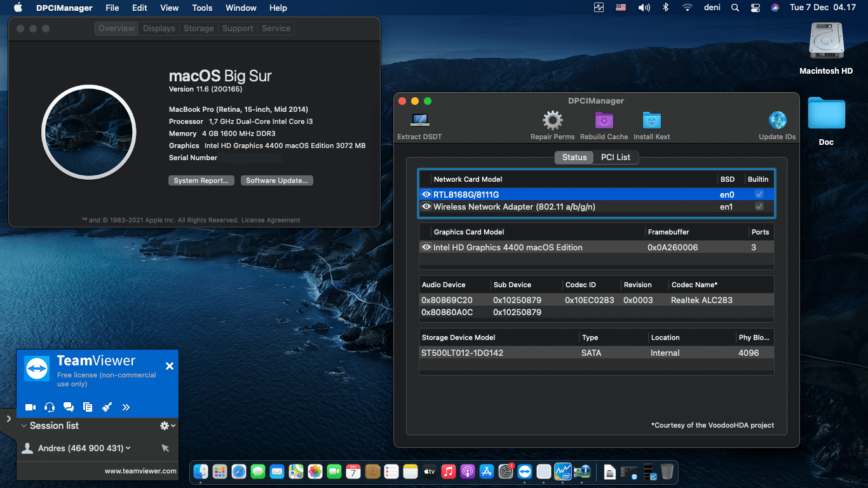
Task: Open Calendar from the Dock
Action: click(x=353, y=471)
